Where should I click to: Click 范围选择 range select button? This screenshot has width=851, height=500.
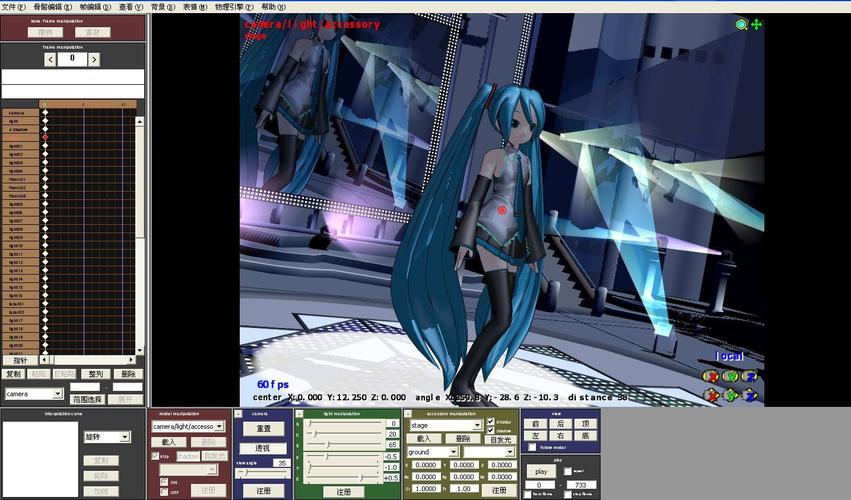87,399
